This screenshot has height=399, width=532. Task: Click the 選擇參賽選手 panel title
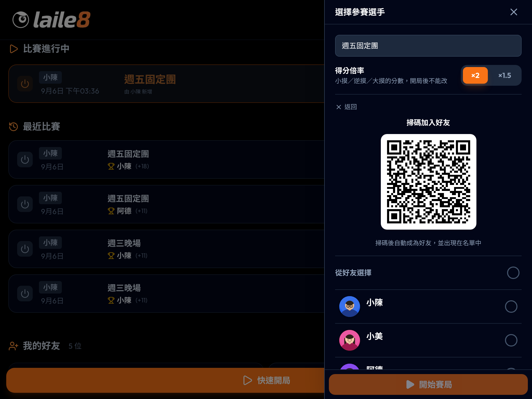pos(360,12)
